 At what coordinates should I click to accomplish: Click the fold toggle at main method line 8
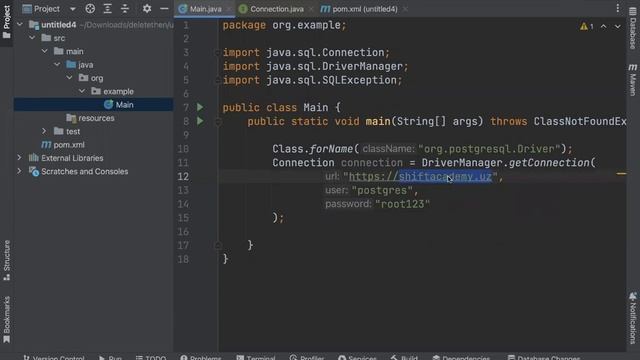218,121
